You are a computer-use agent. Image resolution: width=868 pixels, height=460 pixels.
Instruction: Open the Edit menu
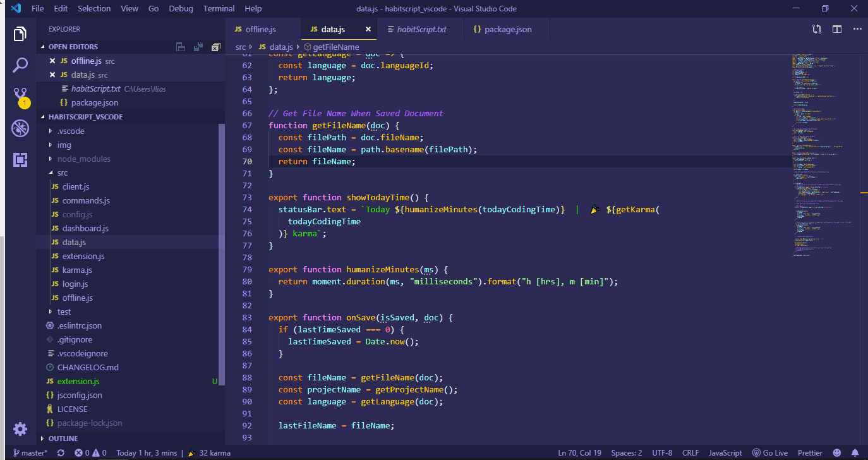61,9
